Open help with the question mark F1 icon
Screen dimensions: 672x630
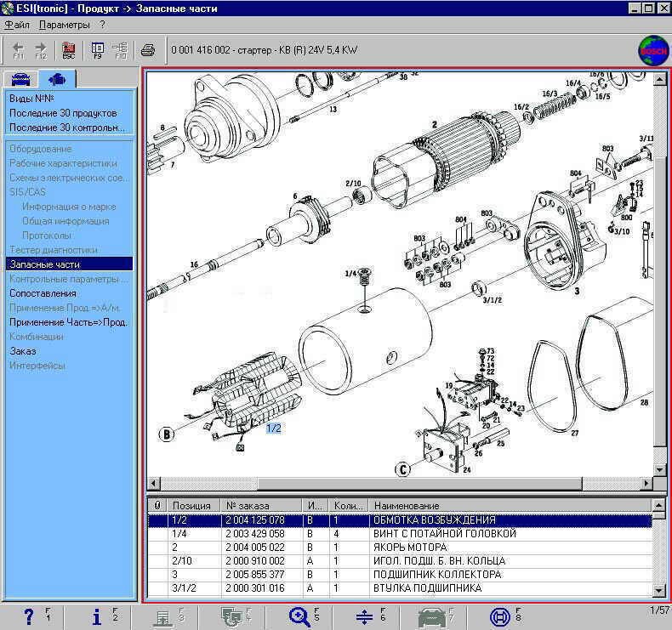29,616
